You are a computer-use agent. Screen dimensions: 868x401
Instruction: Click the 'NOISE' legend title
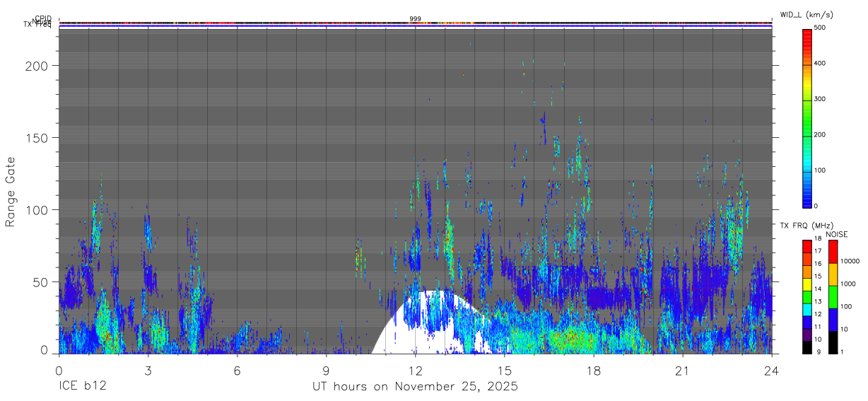tap(837, 234)
